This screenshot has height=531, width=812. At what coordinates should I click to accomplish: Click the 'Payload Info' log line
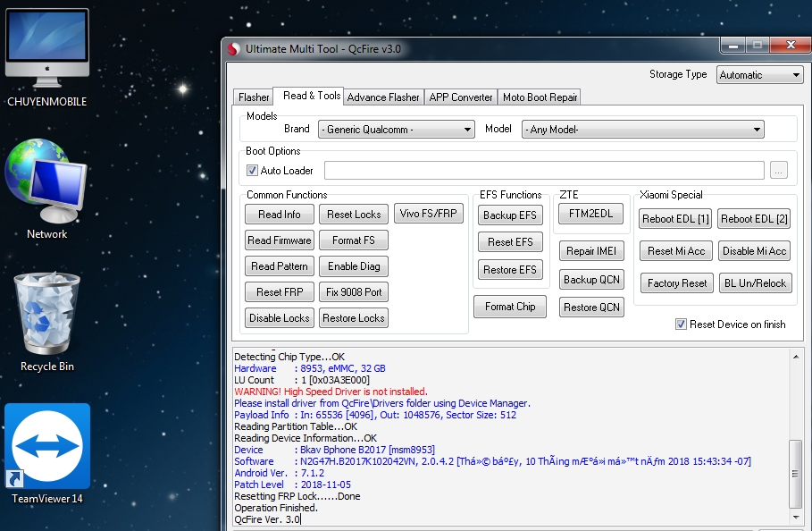[x=375, y=415]
